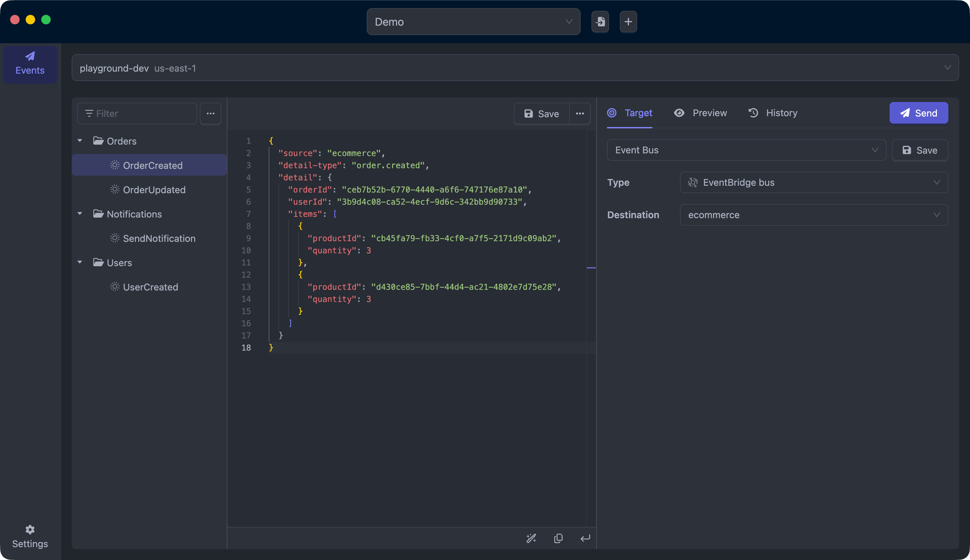The height and width of the screenshot is (560, 970).
Task: Open the Type EventBridge bus dropdown
Action: (814, 182)
